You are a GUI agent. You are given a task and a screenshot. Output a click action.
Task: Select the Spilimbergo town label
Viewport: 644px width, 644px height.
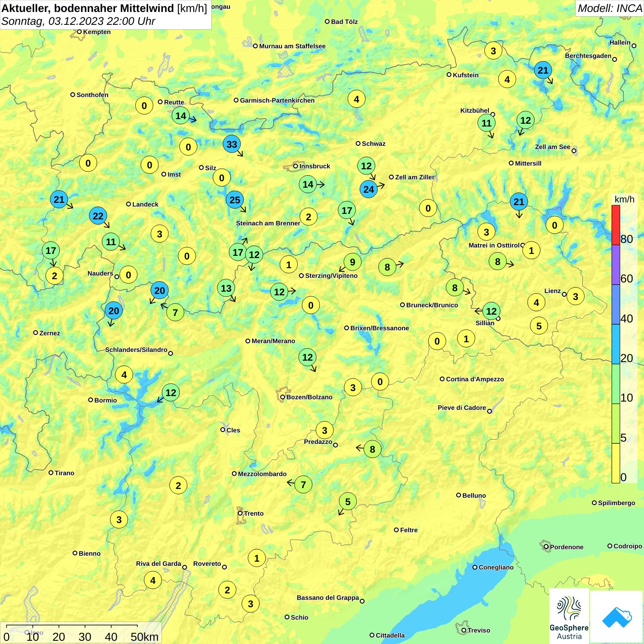pos(616,503)
